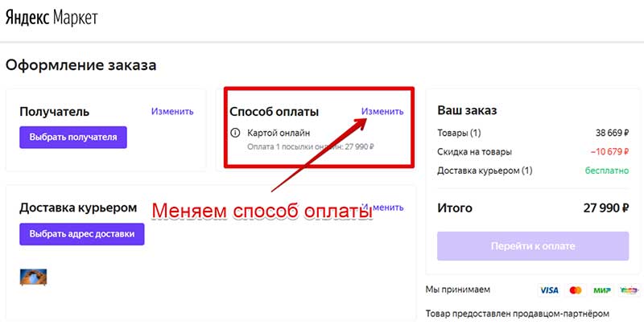The width and height of the screenshot is (644, 325).
Task: Click the Оплата 1 посылки онлайн note
Action: pyautogui.click(x=311, y=146)
